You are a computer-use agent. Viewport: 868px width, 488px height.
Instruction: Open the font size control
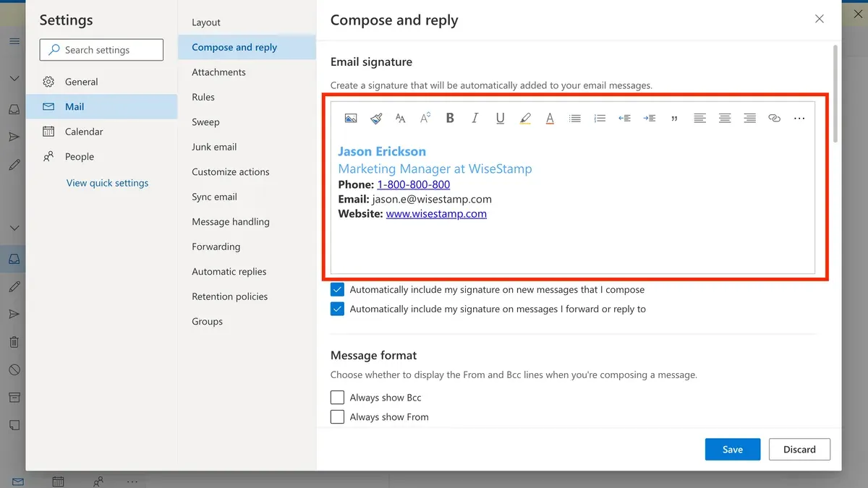click(425, 119)
